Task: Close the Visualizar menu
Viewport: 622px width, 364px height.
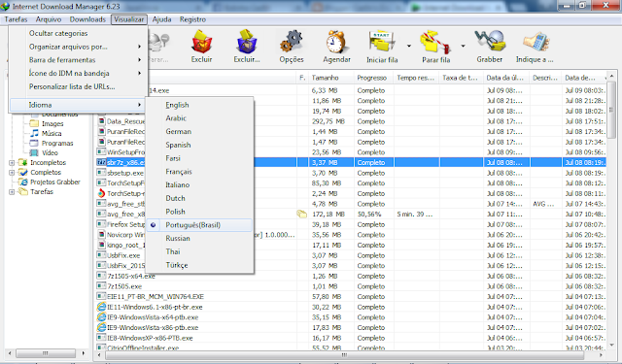Action: point(129,19)
